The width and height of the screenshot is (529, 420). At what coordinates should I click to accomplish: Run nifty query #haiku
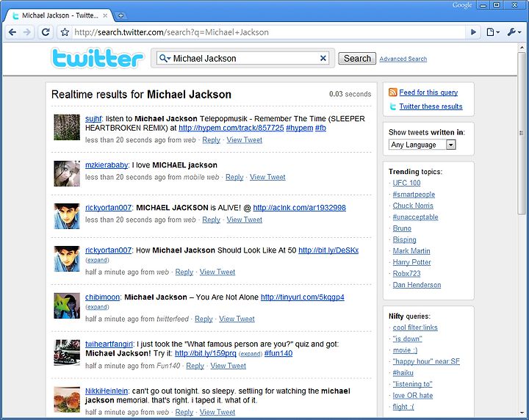click(403, 373)
